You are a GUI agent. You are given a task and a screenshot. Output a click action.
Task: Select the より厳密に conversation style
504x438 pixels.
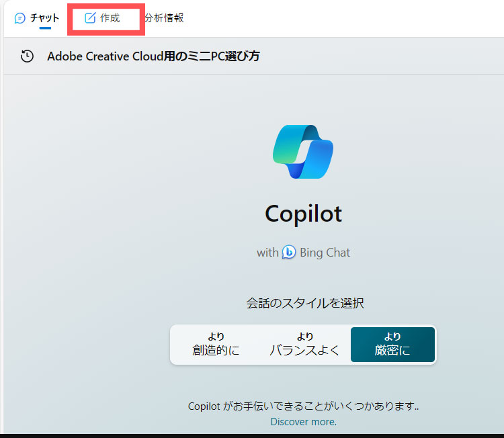[392, 344]
